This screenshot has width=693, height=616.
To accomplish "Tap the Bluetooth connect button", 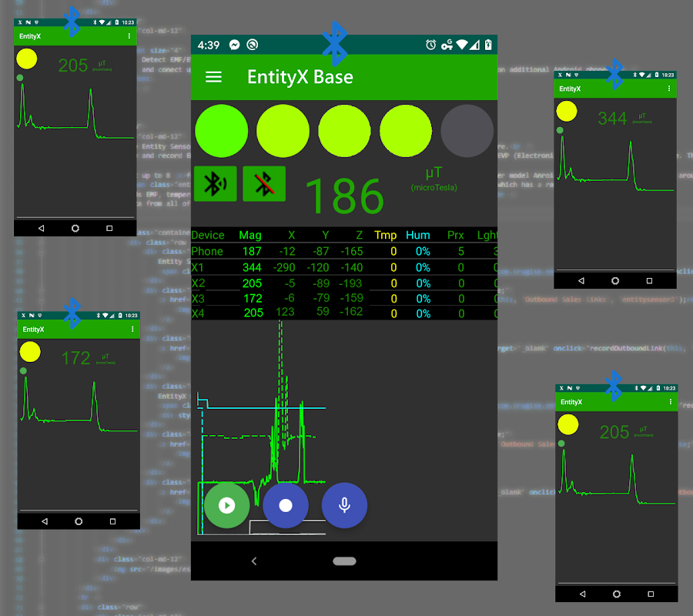I will click(216, 184).
